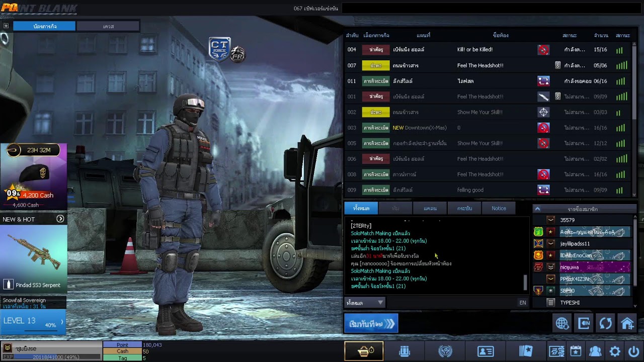Click the create room house icon
Image resolution: width=644 pixels, height=362 pixels.
627,323
